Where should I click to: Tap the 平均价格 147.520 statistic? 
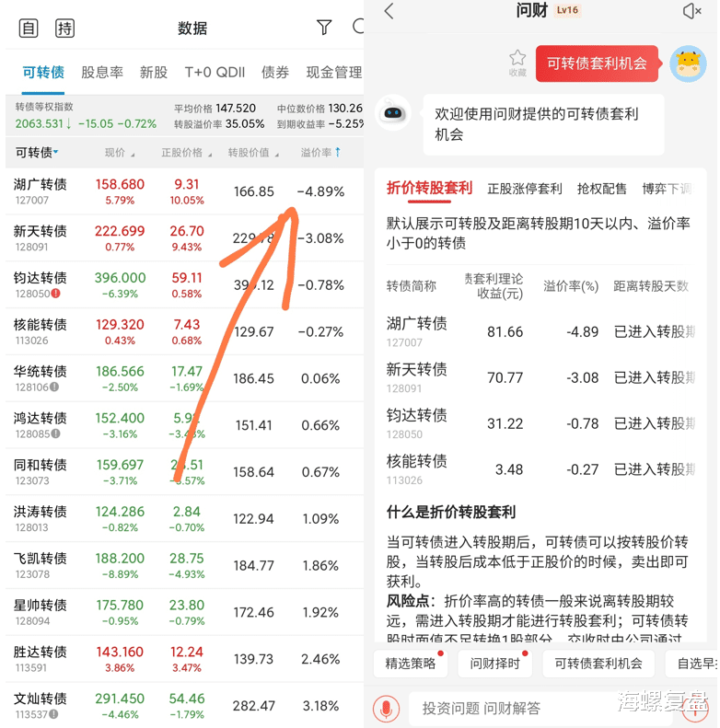click(x=215, y=109)
